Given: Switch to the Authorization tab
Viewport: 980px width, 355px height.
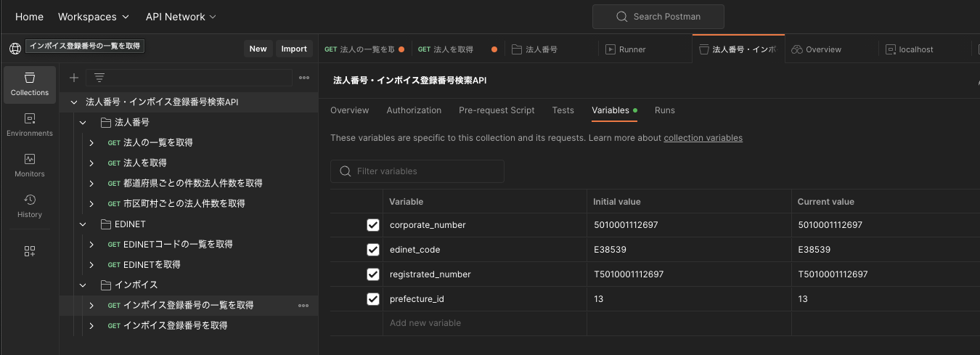Looking at the screenshot, I should pyautogui.click(x=414, y=110).
